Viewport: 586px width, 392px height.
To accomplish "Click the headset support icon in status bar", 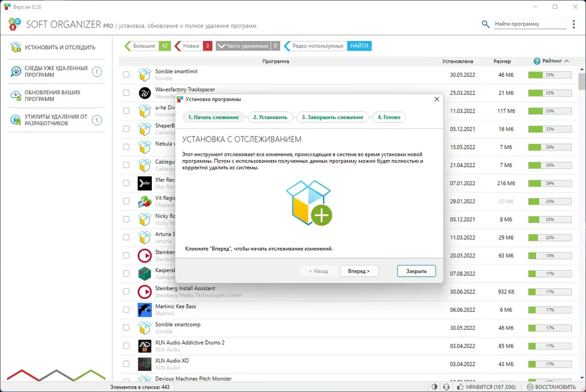I will 446,387.
